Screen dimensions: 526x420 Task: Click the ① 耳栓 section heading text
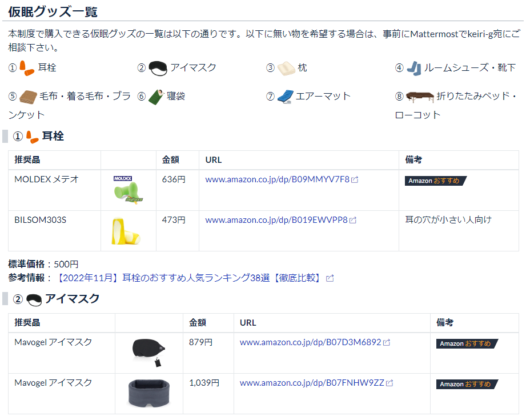click(53, 137)
